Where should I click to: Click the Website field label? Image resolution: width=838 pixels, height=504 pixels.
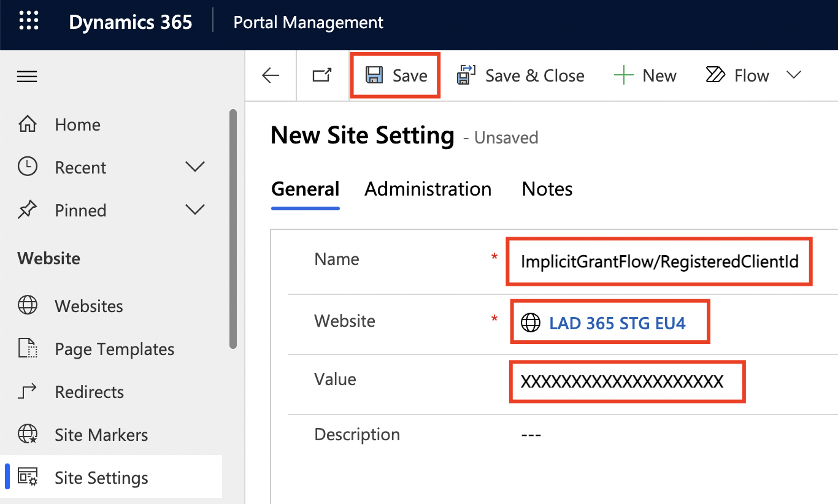click(345, 321)
